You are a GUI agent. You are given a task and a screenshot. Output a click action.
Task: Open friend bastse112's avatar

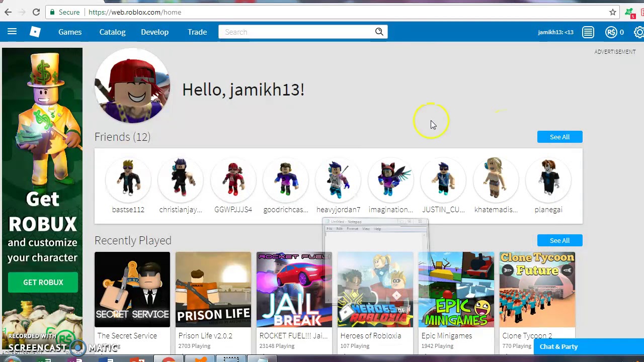click(128, 179)
